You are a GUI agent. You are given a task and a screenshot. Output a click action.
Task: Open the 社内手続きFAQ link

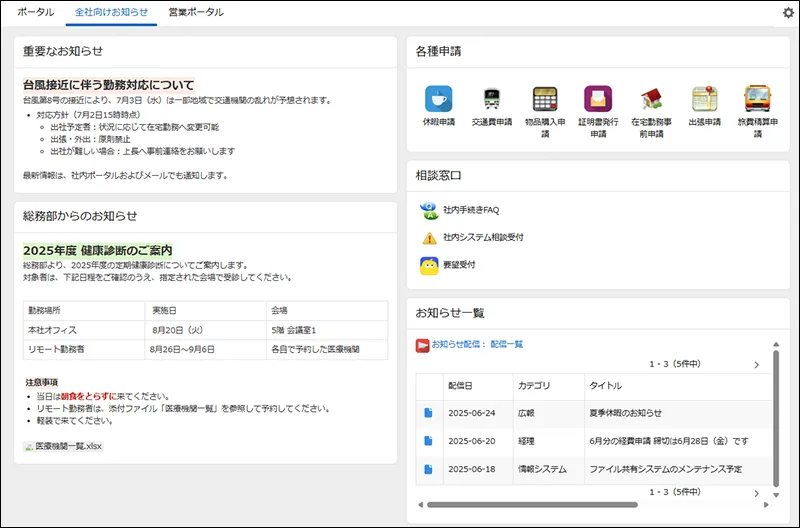(470, 210)
